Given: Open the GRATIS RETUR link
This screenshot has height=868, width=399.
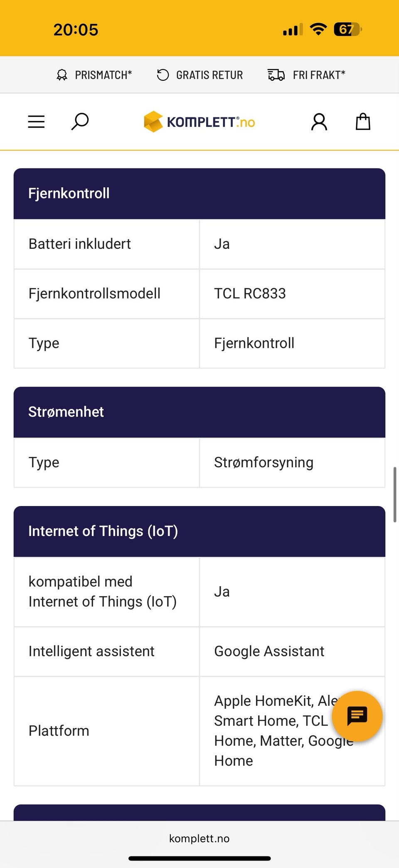Looking at the screenshot, I should (209, 75).
